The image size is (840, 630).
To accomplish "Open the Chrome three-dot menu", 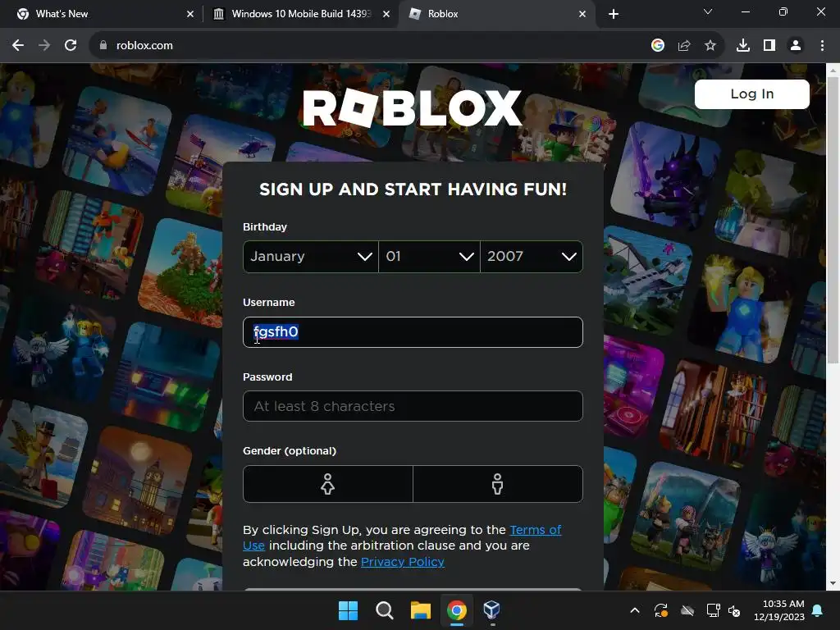I will (822, 46).
